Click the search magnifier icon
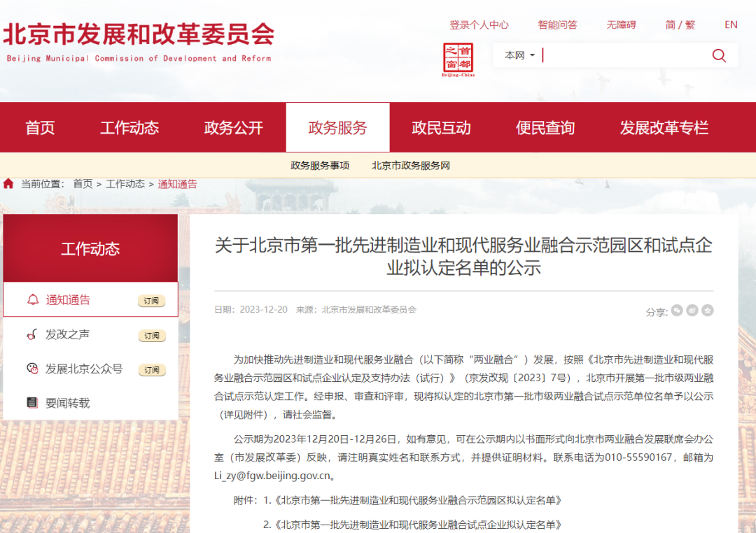The height and width of the screenshot is (533, 756). coord(719,55)
